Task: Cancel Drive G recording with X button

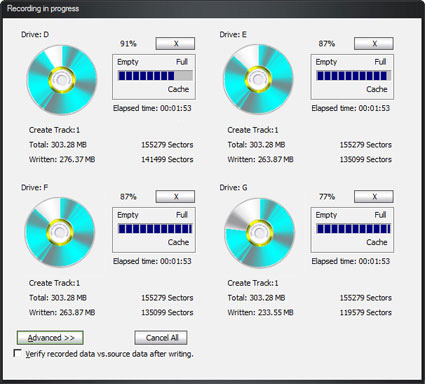Action: [374, 197]
